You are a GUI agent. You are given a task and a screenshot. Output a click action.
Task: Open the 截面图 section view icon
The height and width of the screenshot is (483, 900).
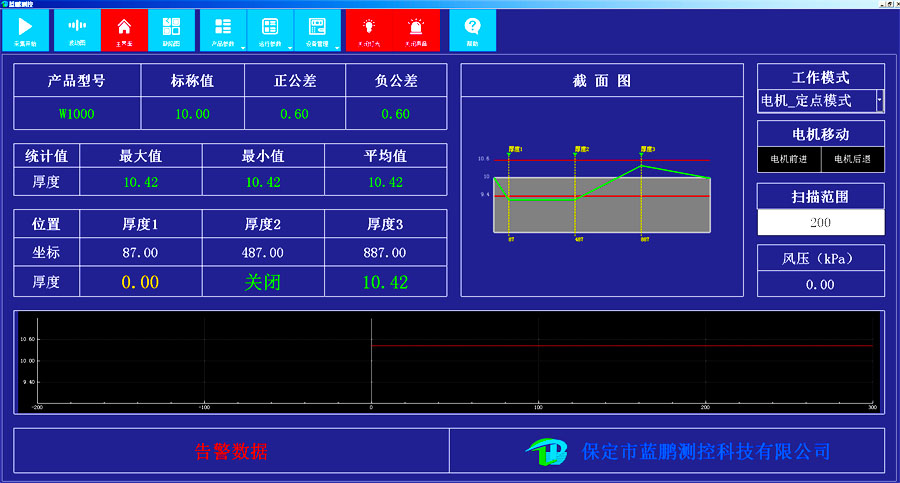click(x=171, y=27)
